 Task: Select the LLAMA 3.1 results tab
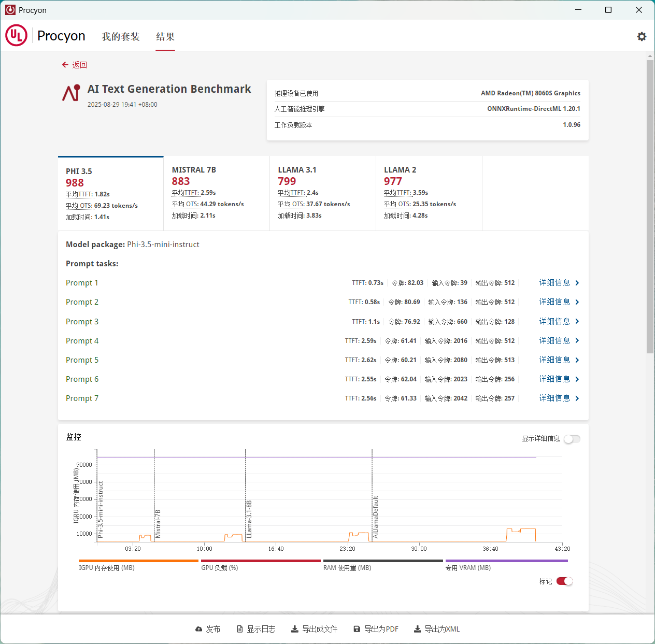[322, 193]
